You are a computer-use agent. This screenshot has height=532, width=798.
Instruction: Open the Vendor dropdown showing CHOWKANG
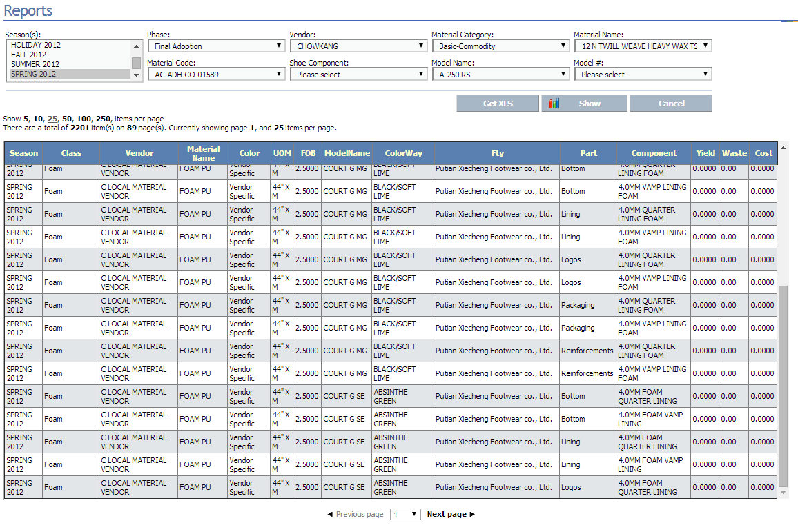click(x=358, y=46)
